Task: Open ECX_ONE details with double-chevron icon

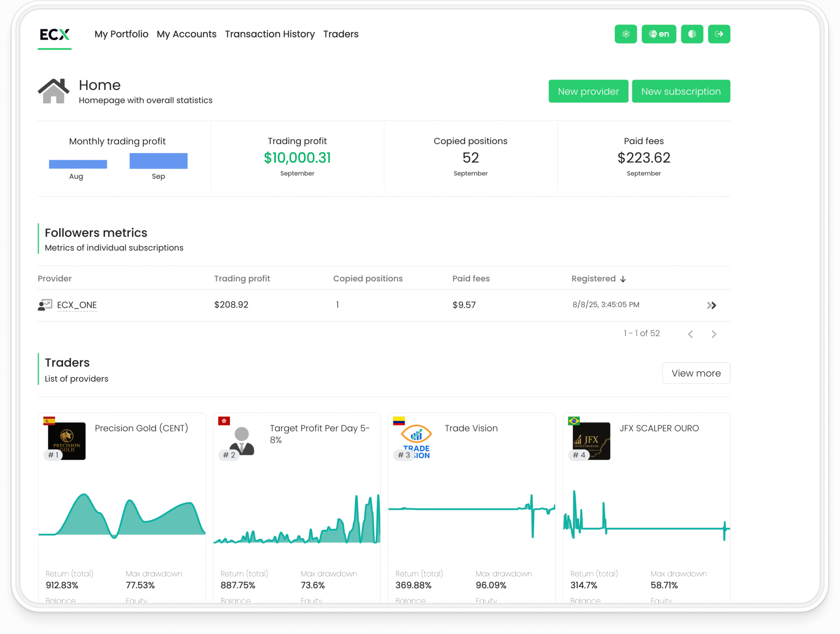Action: tap(711, 305)
